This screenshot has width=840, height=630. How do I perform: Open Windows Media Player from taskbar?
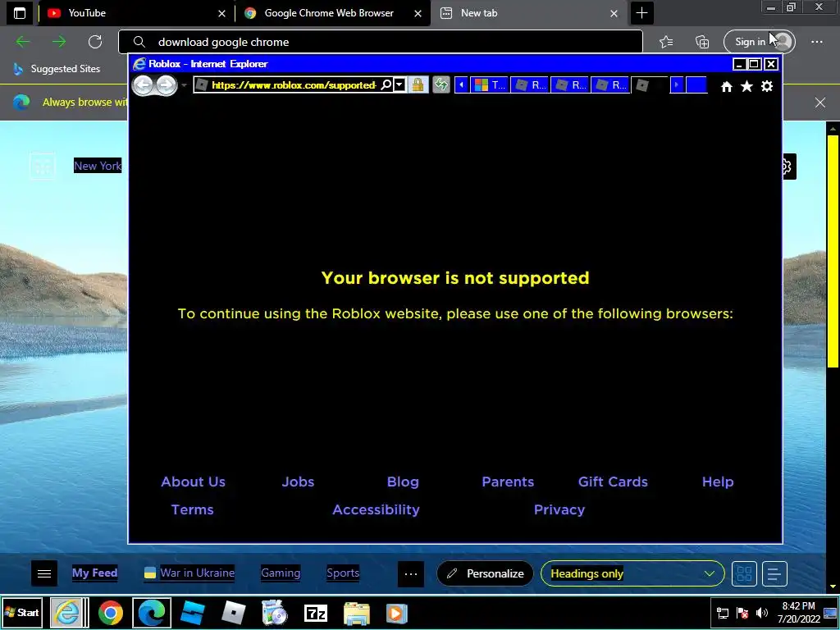[397, 613]
